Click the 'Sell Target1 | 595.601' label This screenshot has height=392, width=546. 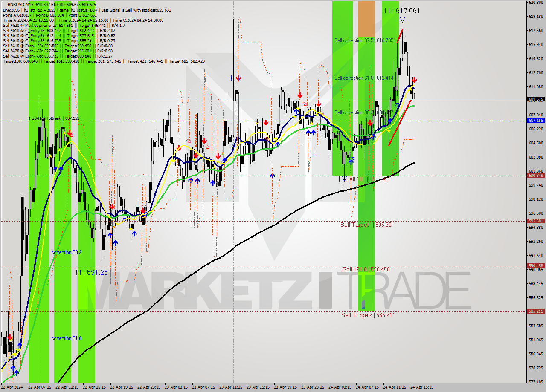[367, 225]
